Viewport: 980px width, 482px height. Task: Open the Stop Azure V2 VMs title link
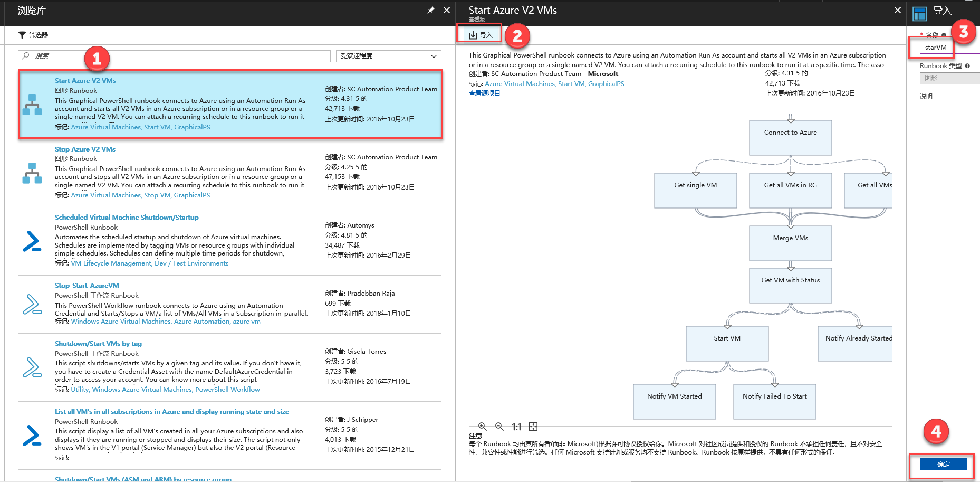[x=85, y=149]
